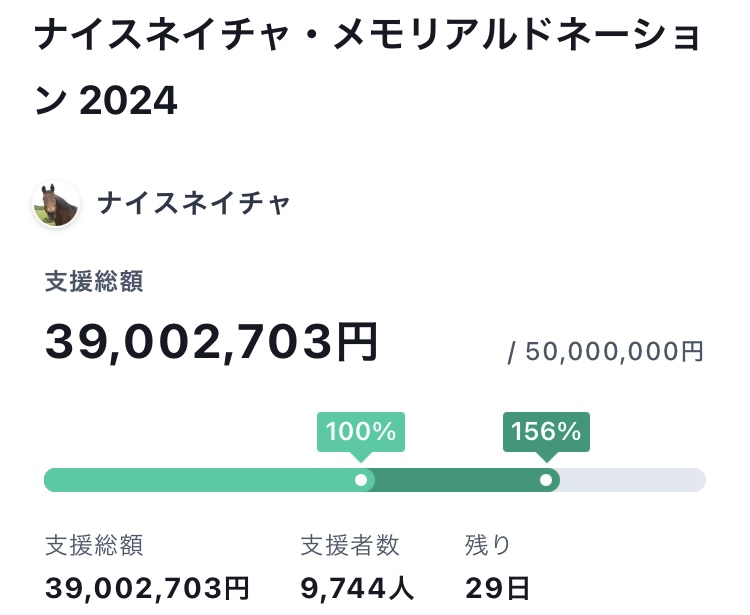Click the light green progress bar segment

(x=201, y=480)
